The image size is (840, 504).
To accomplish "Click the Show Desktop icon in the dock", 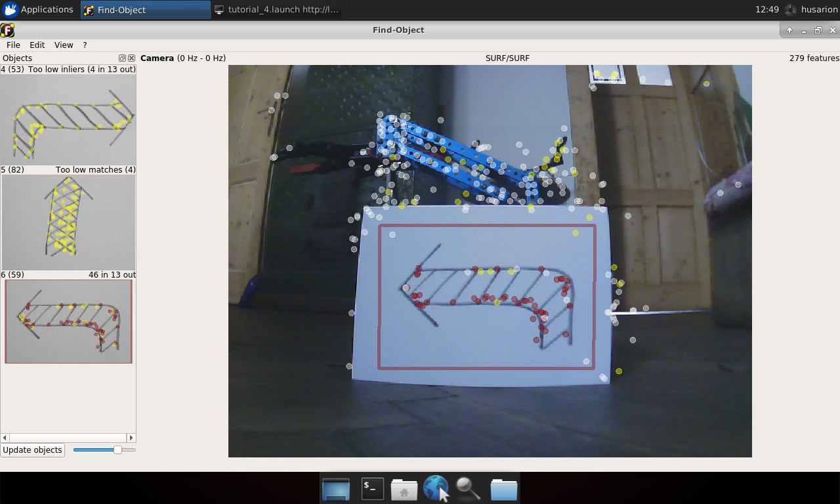I will (x=336, y=489).
